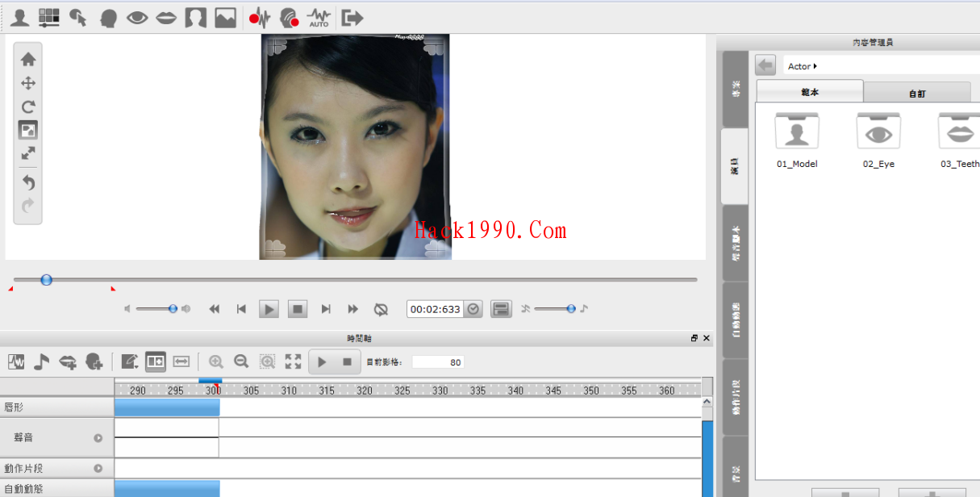Screen dimensions: 980x497
Task: Expand the 聲音 track row arrow
Action: (x=98, y=438)
